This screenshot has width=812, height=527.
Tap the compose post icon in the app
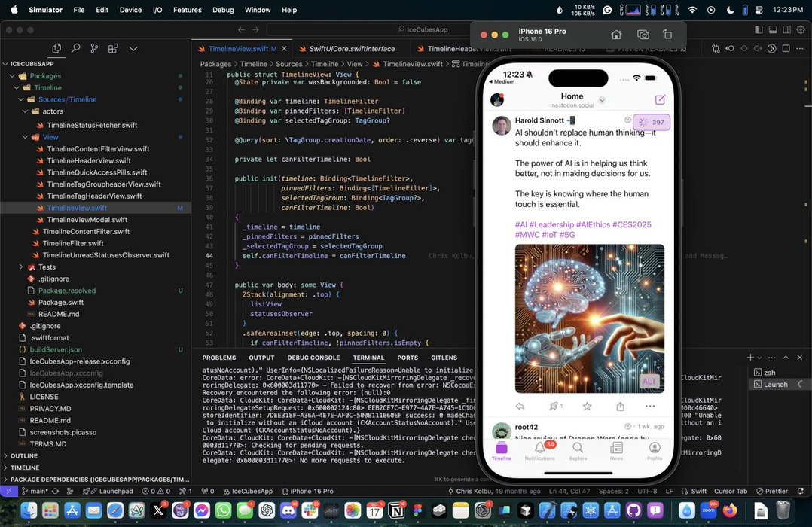point(660,99)
